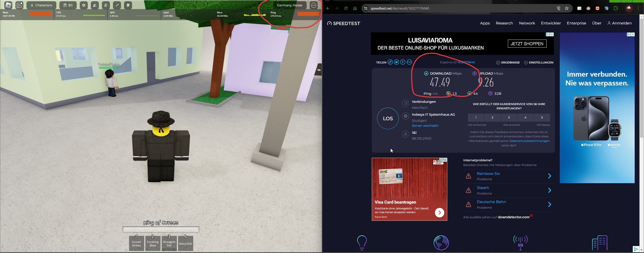Expand Deutsche Bahn Probleme arrow
This screenshot has width=644, height=253.
(549, 204)
